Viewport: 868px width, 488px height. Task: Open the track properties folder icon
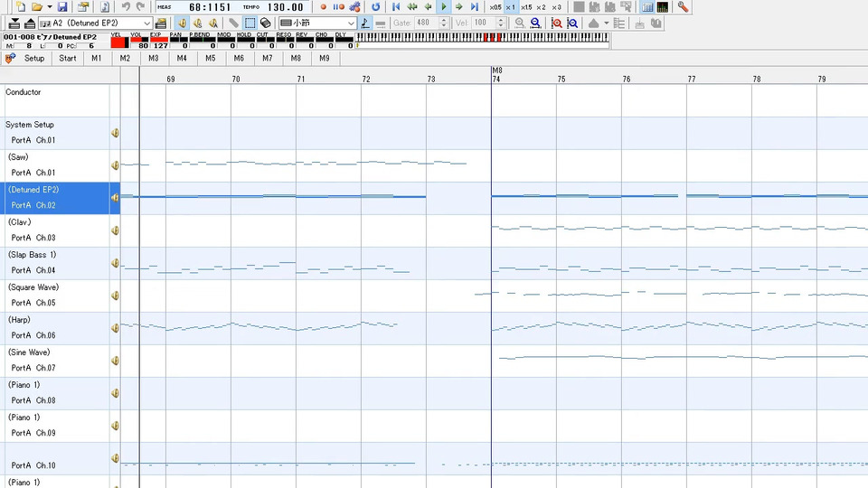tap(161, 23)
